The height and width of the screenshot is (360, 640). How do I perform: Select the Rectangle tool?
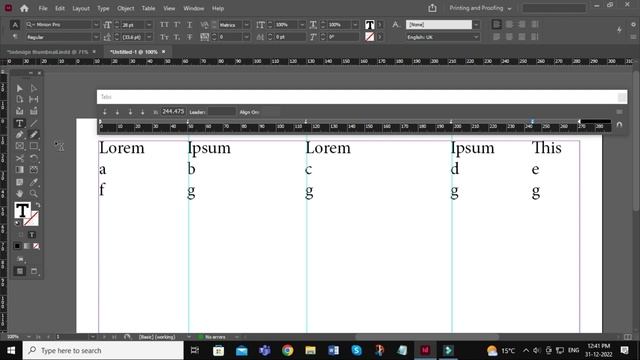tap(34, 146)
